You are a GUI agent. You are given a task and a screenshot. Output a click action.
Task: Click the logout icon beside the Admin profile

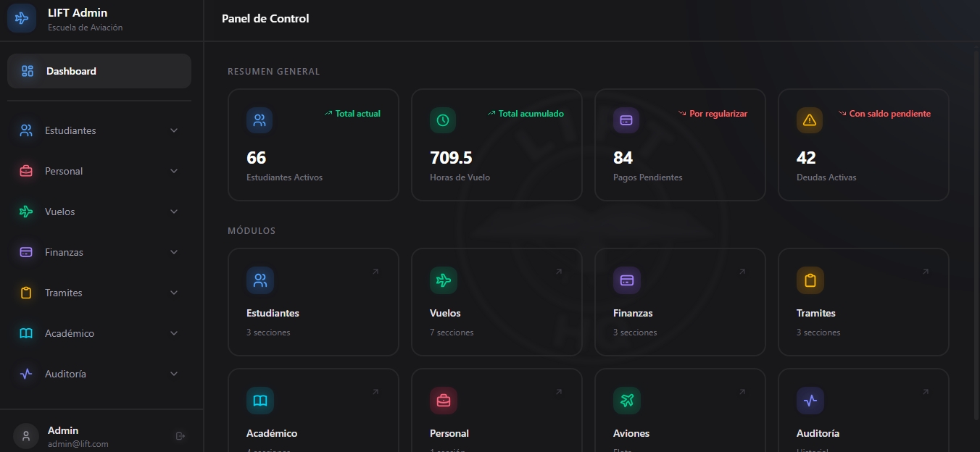(x=180, y=436)
